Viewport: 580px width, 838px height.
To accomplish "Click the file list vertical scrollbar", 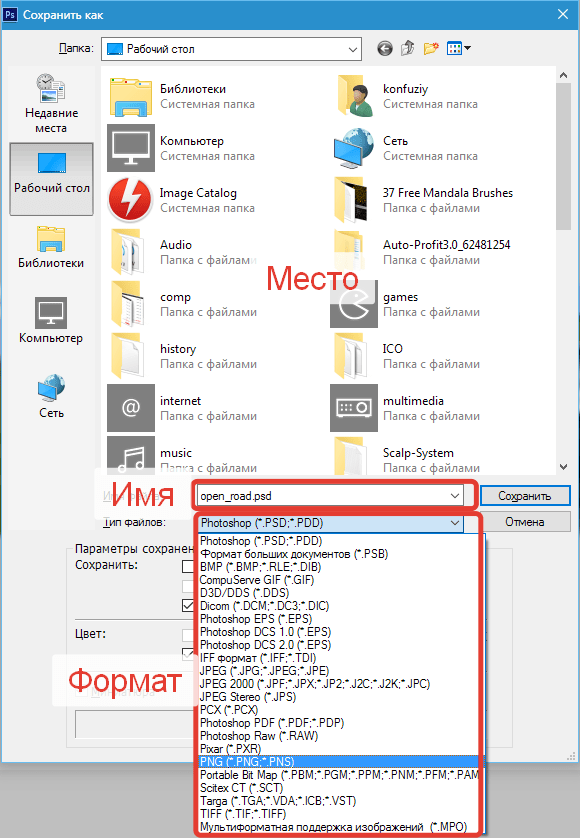I will [563, 270].
